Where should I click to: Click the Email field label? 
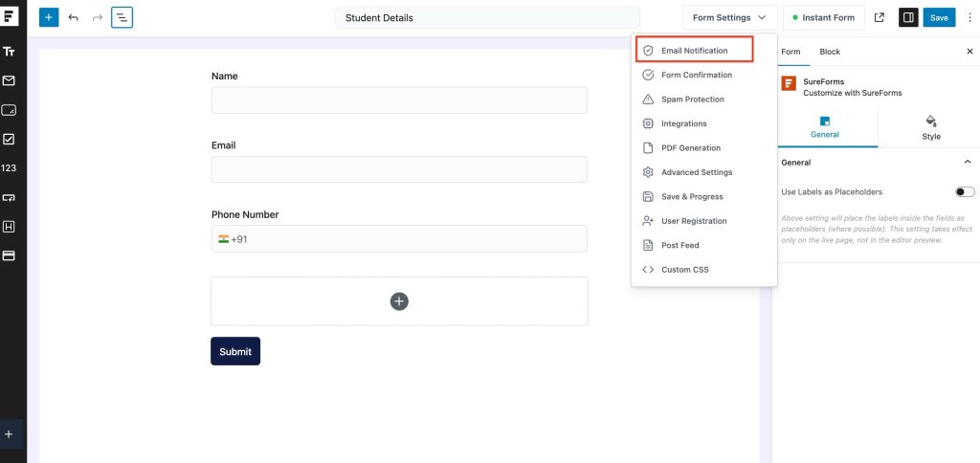point(224,145)
